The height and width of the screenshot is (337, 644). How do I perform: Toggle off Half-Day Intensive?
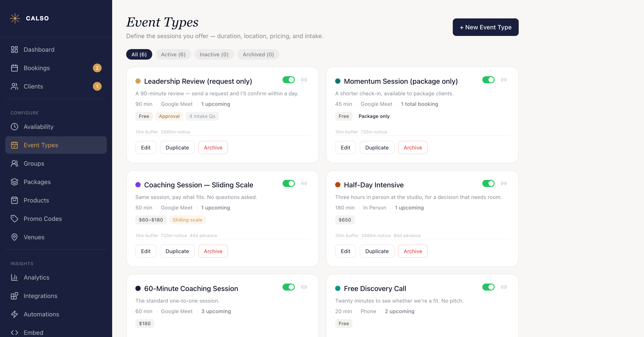click(488, 183)
